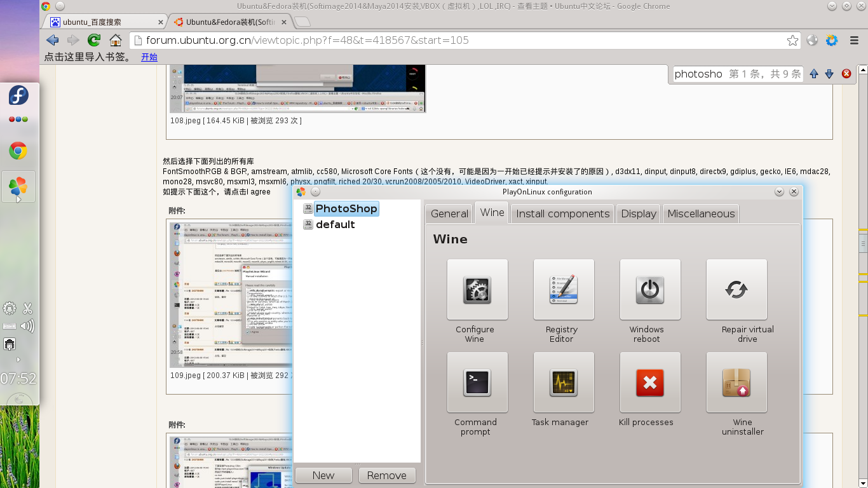Open PlayOnLinux window menu icon
This screenshot has width=868, height=488.
coord(301,192)
